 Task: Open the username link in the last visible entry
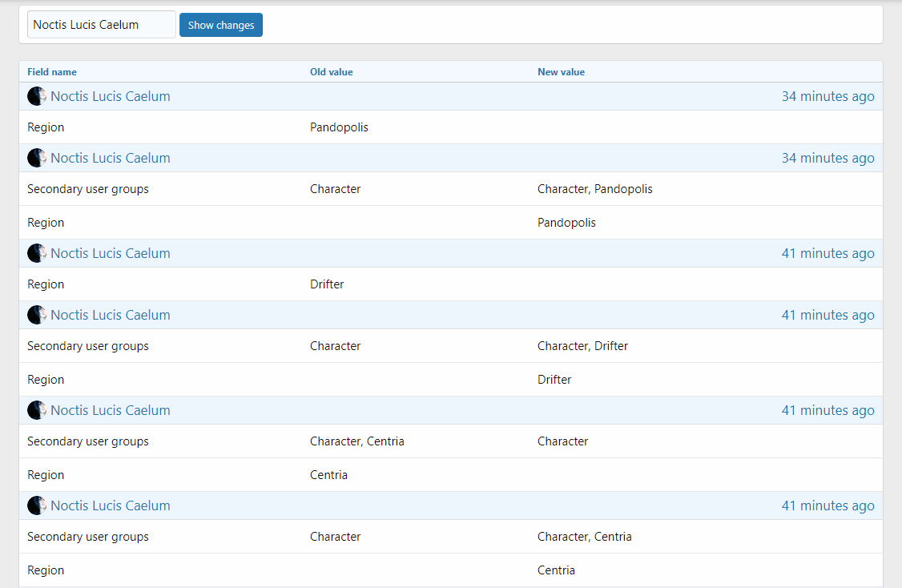[x=111, y=505]
